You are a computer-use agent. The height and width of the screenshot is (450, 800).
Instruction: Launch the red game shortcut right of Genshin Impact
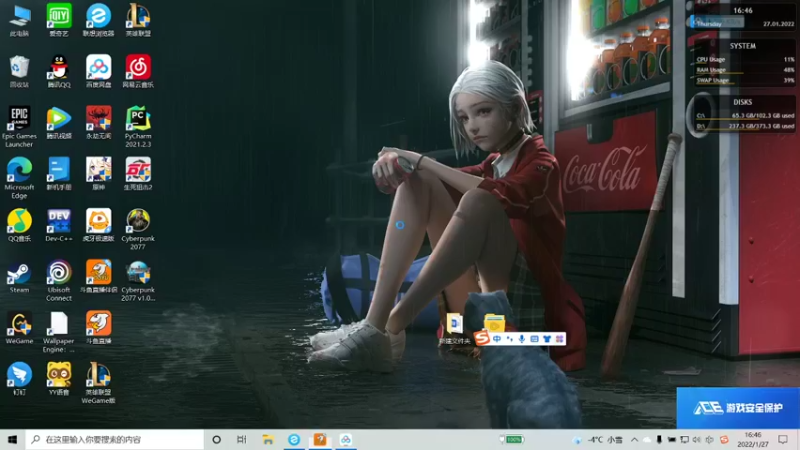pos(138,174)
